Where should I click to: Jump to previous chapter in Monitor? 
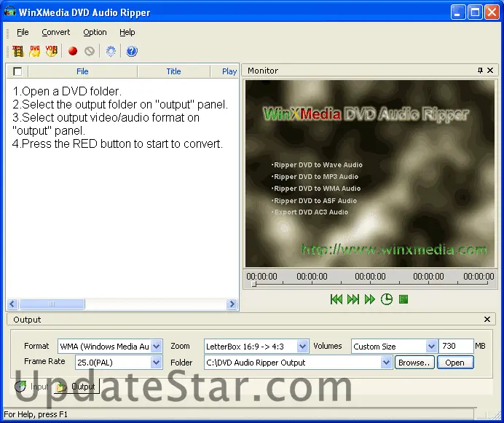[x=336, y=299]
